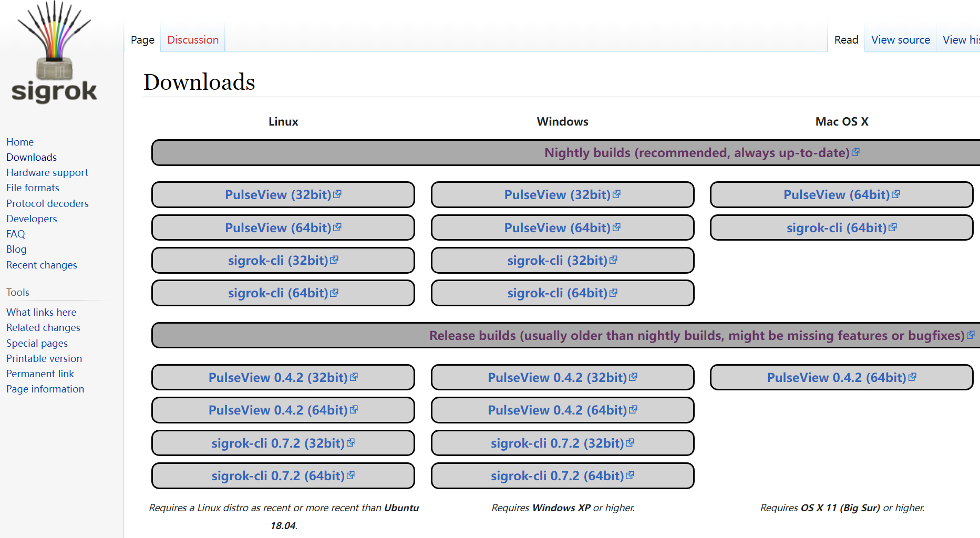980x538 pixels.
Task: Open Printable version link
Action: coord(44,358)
